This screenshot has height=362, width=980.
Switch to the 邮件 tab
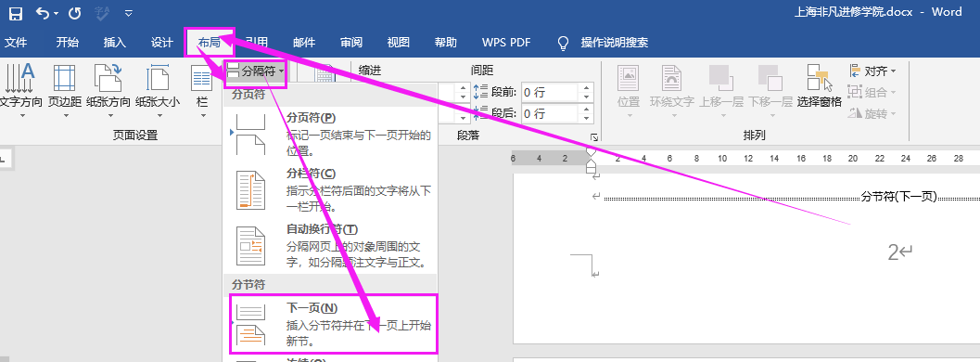304,43
